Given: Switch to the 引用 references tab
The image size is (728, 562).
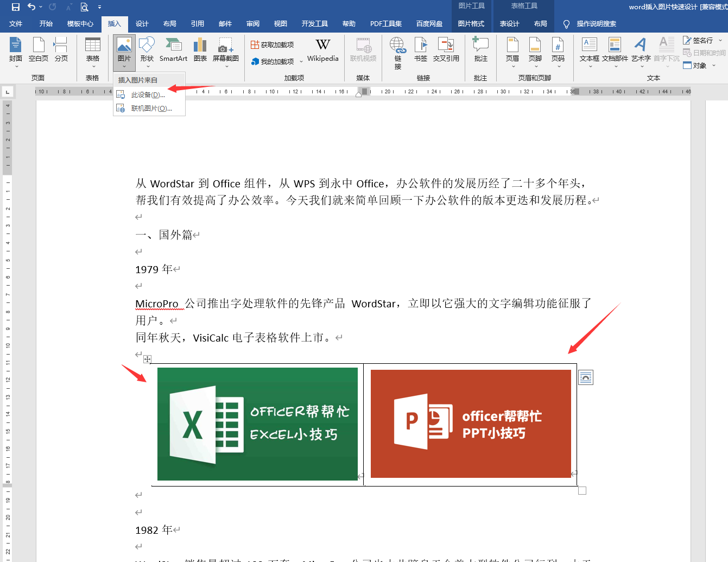Looking at the screenshot, I should [198, 24].
